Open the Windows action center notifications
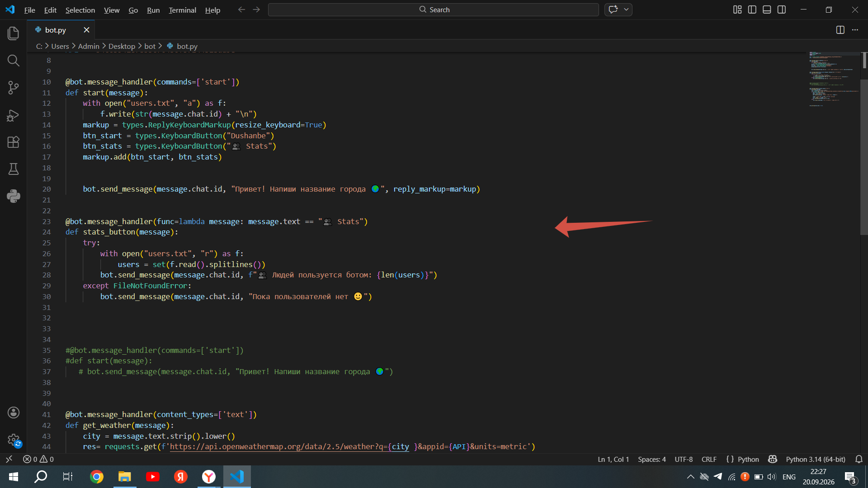This screenshot has width=868, height=488. pyautogui.click(x=850, y=477)
